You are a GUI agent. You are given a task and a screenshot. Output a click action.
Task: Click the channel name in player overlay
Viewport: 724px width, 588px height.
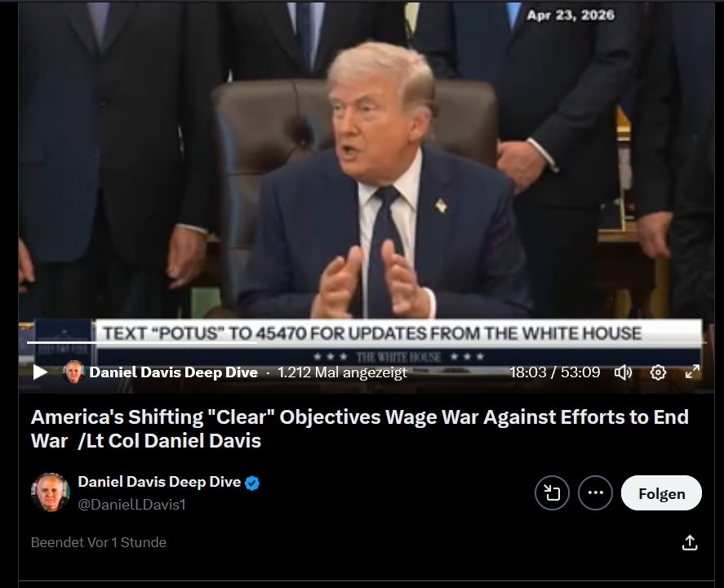pos(173,372)
